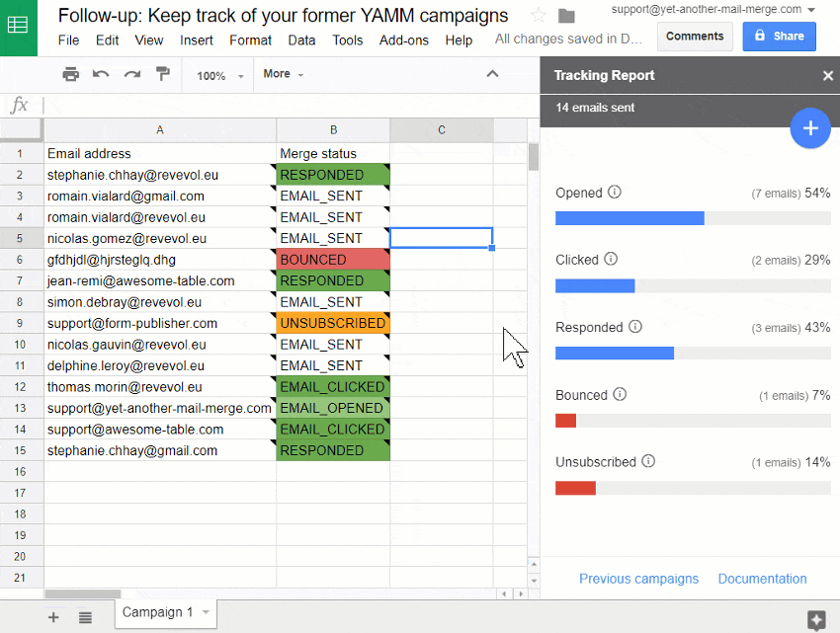Open Previous campaigns link
This screenshot has height=633, width=840.
coord(638,579)
